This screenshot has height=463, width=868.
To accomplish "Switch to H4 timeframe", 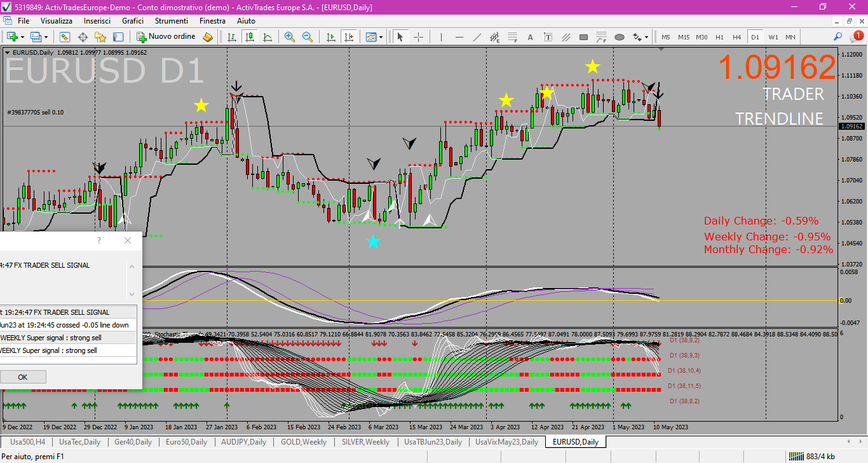I will (737, 37).
